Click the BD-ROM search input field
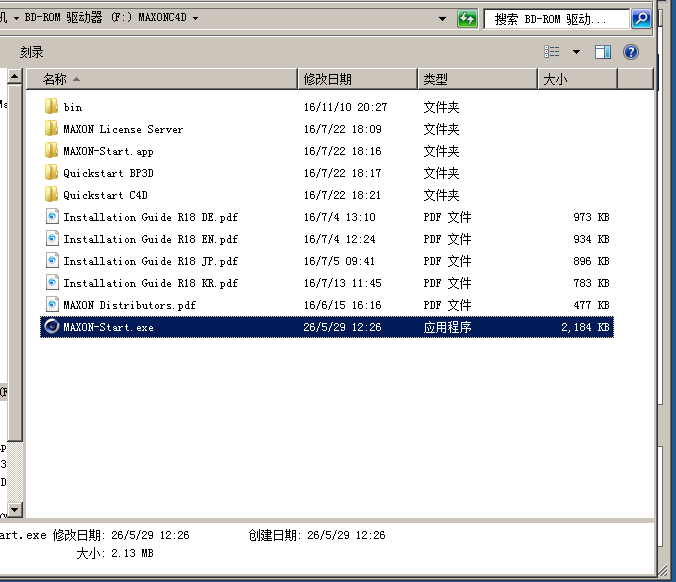The width and height of the screenshot is (676, 582). [555, 19]
